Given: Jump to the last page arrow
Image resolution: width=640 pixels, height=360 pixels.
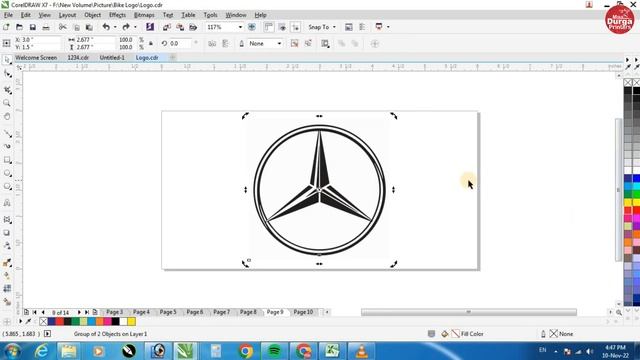Looking at the screenshot, I should point(87,312).
